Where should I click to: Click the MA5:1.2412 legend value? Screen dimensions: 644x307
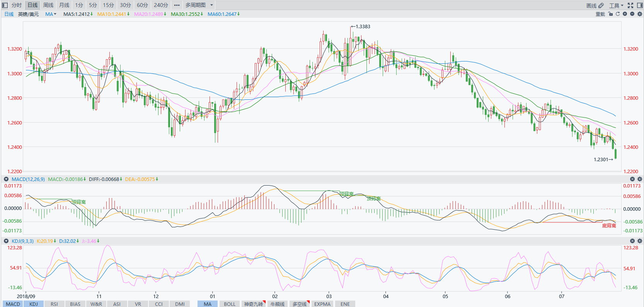coord(78,14)
